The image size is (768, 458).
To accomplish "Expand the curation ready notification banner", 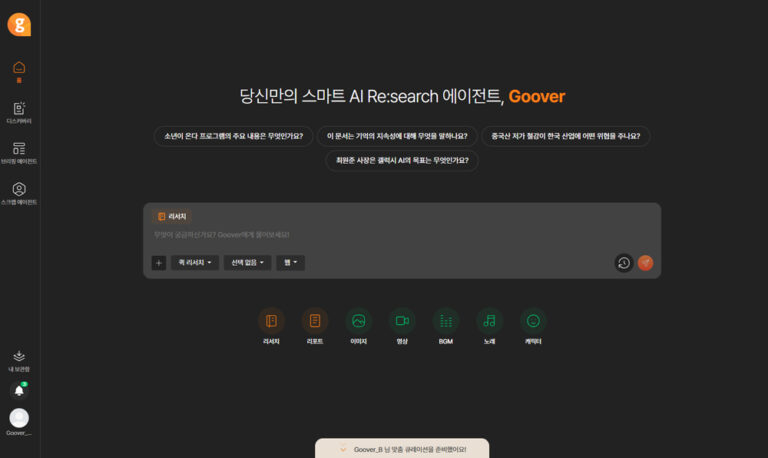I will (x=402, y=449).
